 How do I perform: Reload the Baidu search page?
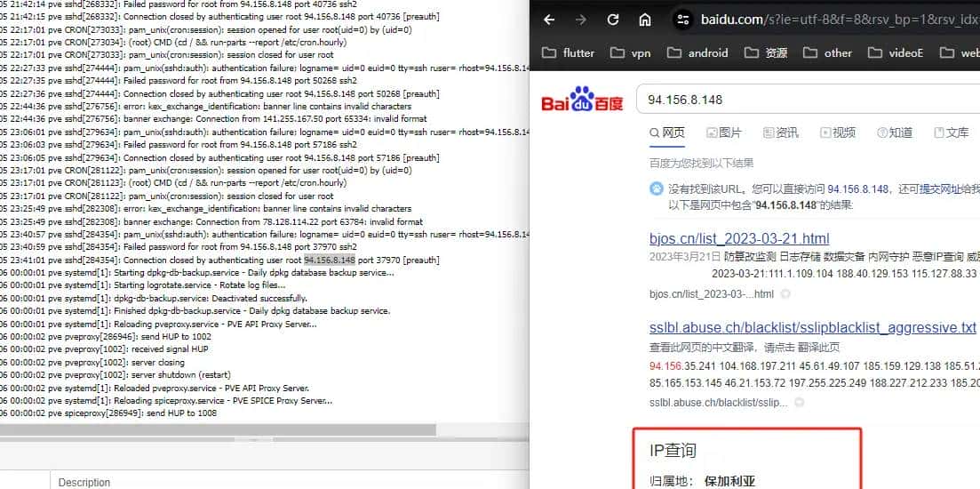(613, 20)
